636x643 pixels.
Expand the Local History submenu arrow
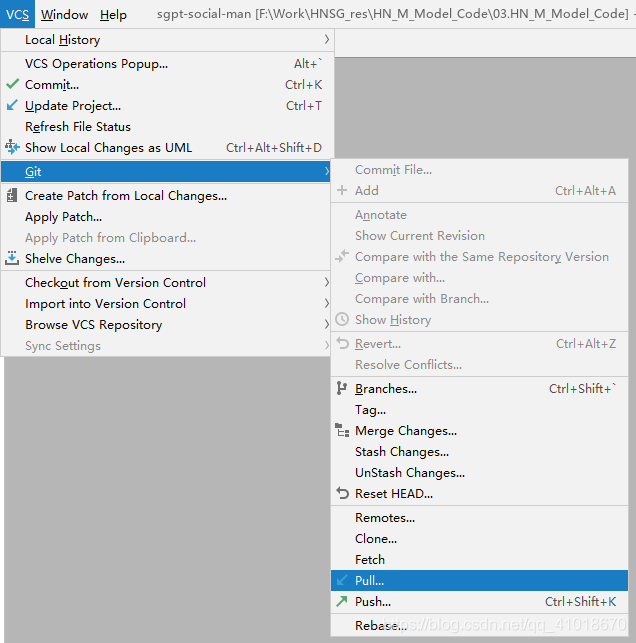326,39
